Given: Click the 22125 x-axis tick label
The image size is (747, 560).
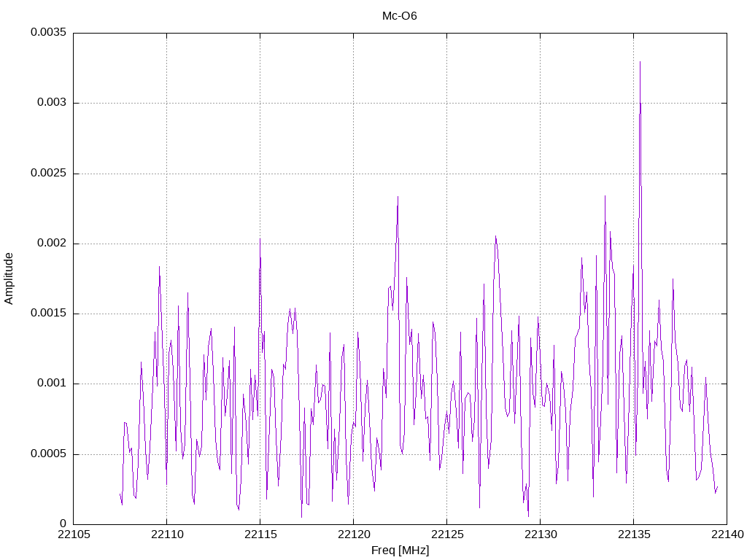Looking at the screenshot, I should pos(447,534).
